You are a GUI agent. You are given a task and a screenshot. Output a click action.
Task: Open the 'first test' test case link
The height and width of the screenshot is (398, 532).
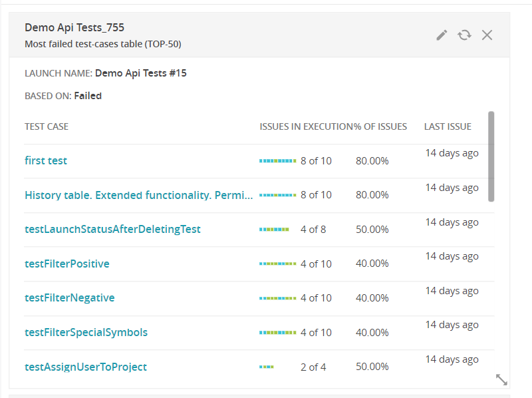(46, 160)
